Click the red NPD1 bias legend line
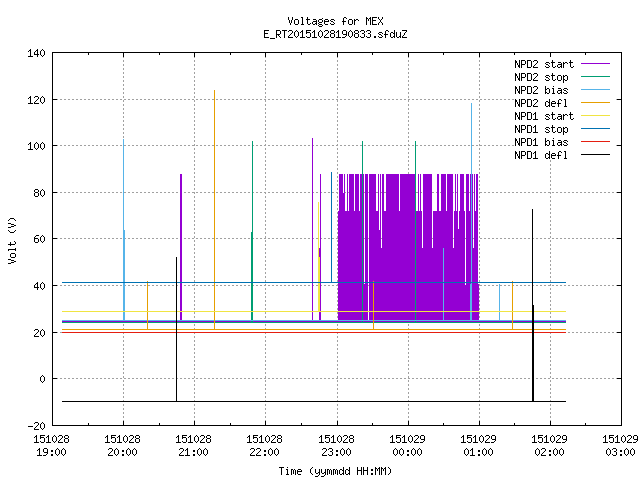 595,142
